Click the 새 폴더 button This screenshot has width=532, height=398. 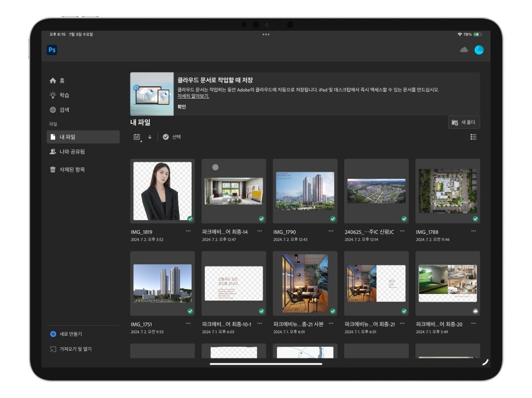click(x=464, y=122)
